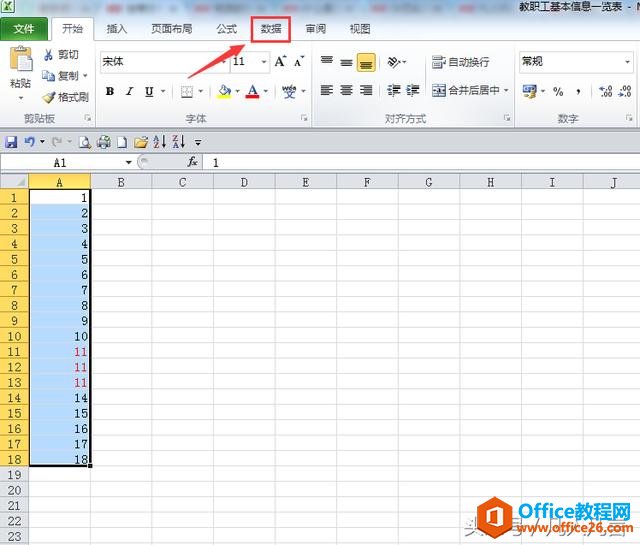
Task: Open number format 常规 dropdown
Action: click(x=627, y=62)
